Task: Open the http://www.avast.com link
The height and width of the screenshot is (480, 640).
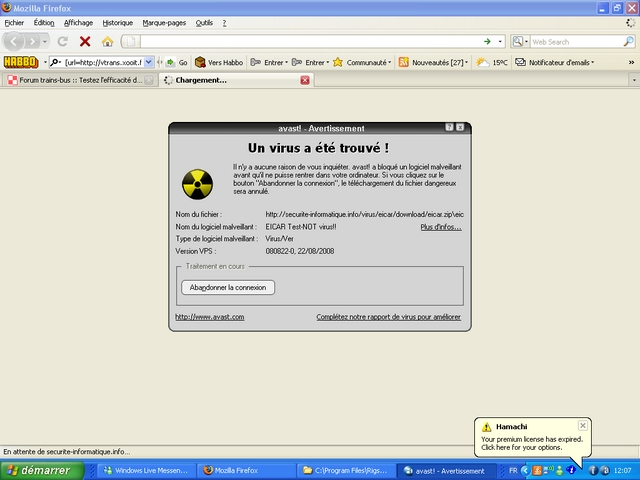Action: click(x=210, y=317)
